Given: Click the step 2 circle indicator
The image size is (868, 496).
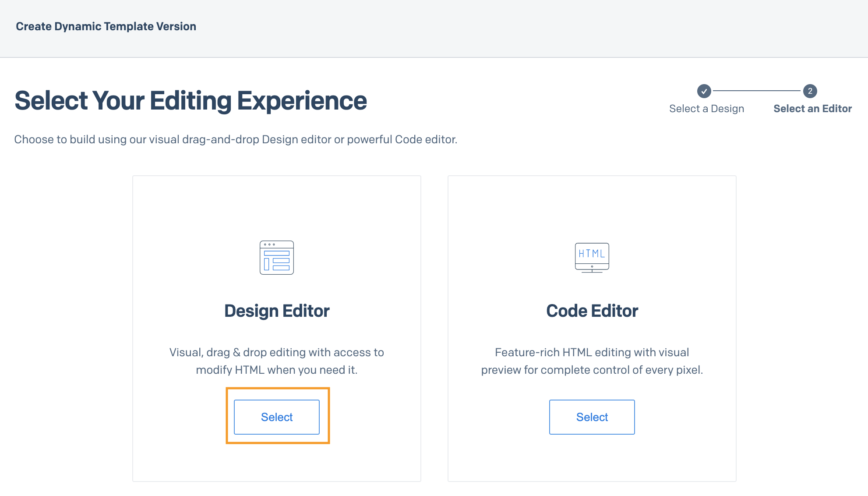Looking at the screenshot, I should [810, 91].
